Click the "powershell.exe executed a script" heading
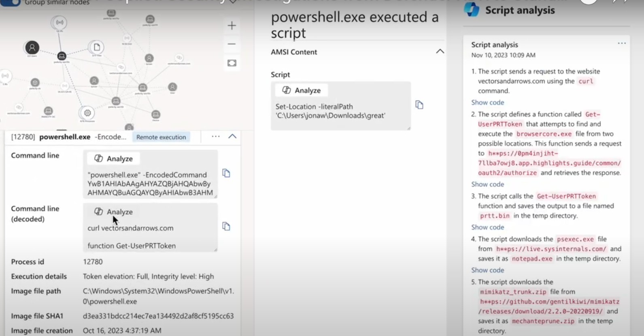The image size is (644, 336). 355,25
